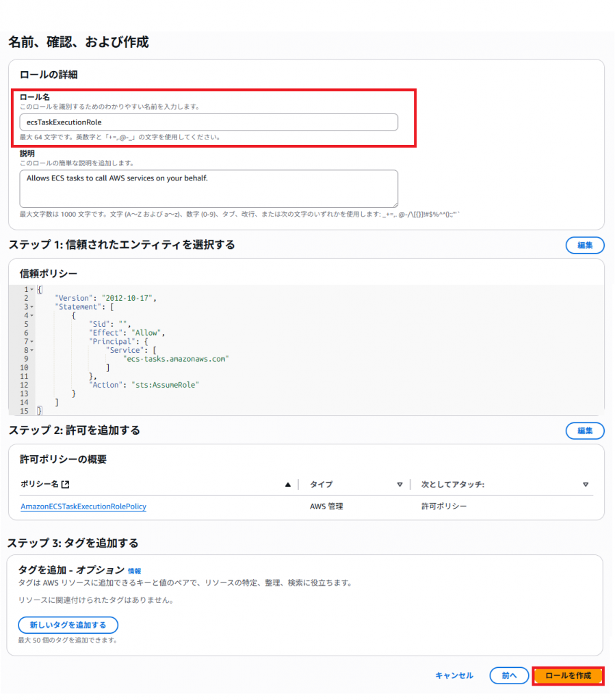Viewport: 615px width, 700px height.
Task: Click 編集 for Step 2 permissions
Action: [x=584, y=431]
